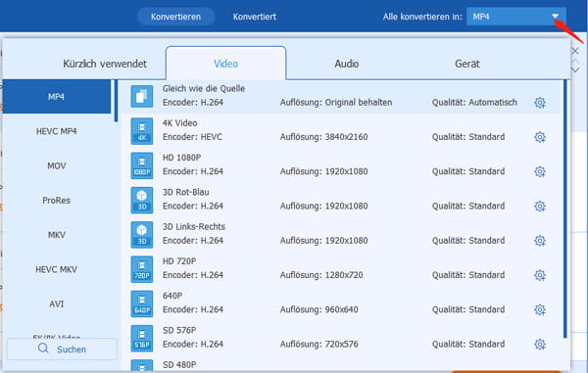Select HEVC MP4 format in sidebar
This screenshot has width=588, height=373.
point(56,131)
